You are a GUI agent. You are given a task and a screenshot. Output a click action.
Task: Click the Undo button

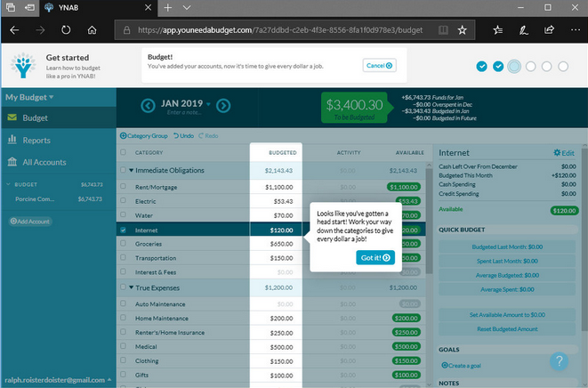(184, 136)
